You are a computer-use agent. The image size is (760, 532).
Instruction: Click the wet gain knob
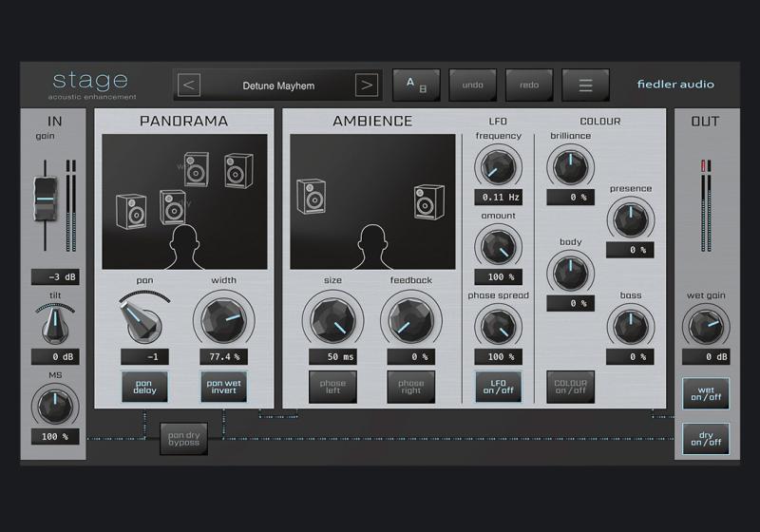click(x=706, y=327)
